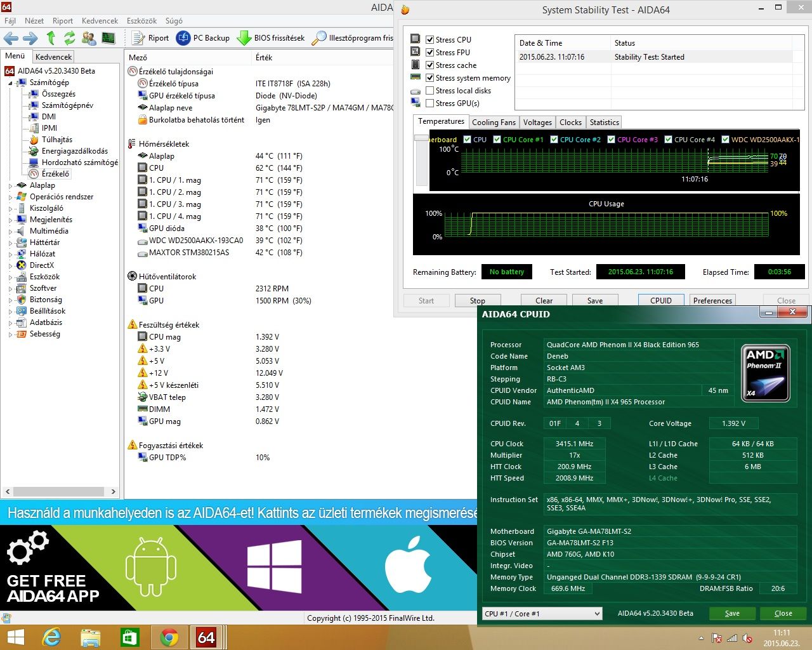Open the Nézet menu
The width and height of the screenshot is (812, 650).
point(34,21)
